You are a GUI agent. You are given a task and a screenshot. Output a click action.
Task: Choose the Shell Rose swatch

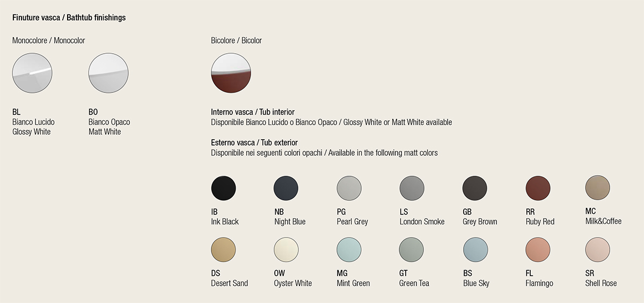[x=597, y=250]
